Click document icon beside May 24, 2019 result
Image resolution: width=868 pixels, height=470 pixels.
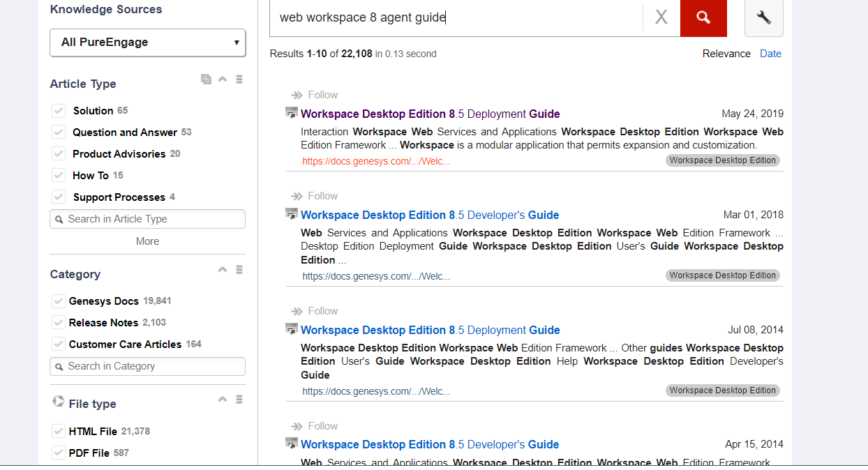tap(292, 112)
